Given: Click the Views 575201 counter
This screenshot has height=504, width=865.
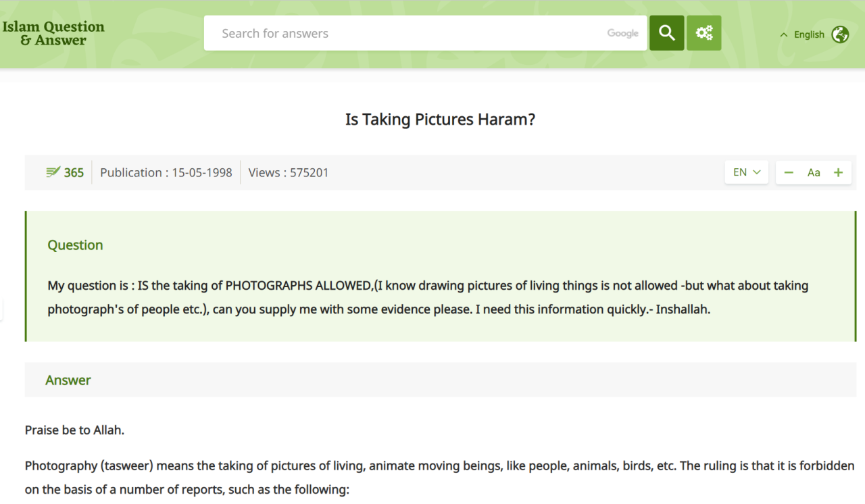Looking at the screenshot, I should (288, 172).
